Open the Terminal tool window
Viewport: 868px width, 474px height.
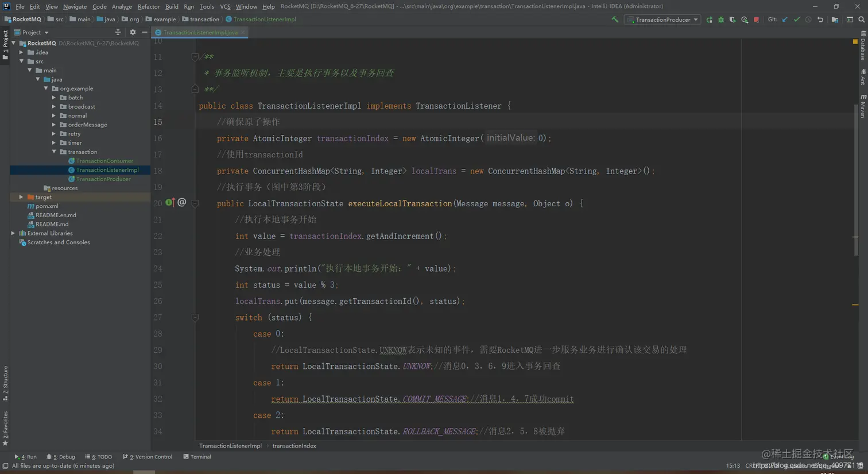coord(197,457)
